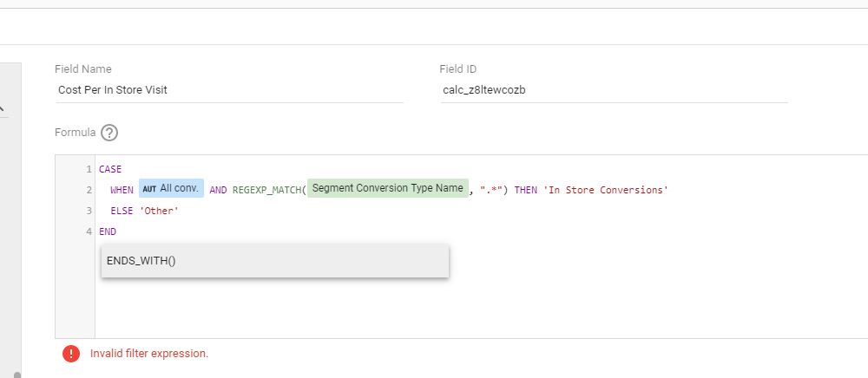The image size is (868, 378).
Task: Click the 'In Store Conversions' string literal
Action: coord(606,190)
